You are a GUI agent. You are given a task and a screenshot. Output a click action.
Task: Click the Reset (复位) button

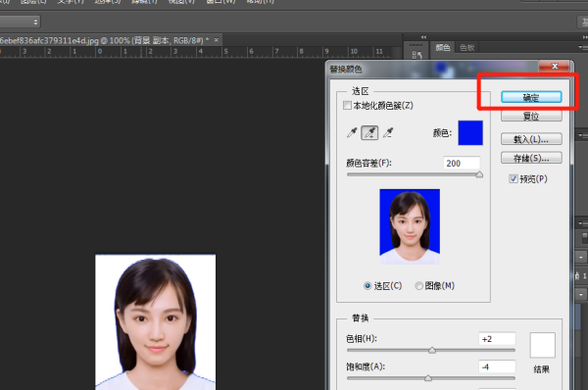pyautogui.click(x=531, y=117)
